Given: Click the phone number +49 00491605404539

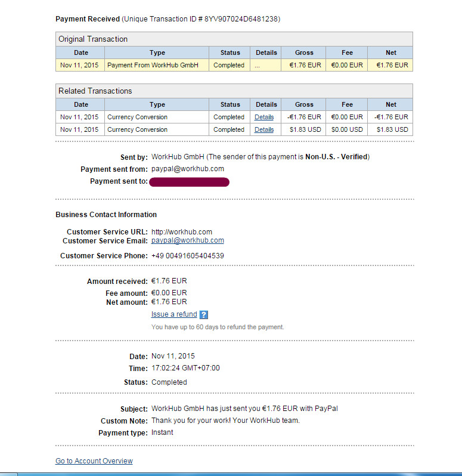Looking at the screenshot, I should [x=187, y=256].
